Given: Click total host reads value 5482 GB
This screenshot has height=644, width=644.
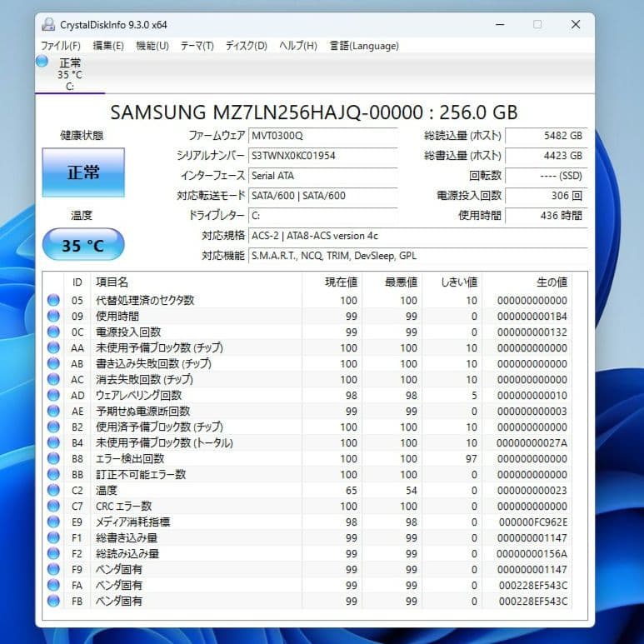Looking at the screenshot, I should (547, 136).
